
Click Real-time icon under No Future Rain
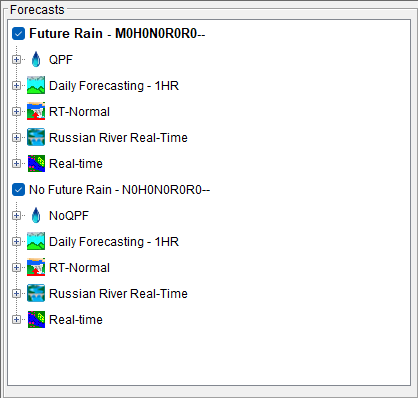[x=36, y=319]
